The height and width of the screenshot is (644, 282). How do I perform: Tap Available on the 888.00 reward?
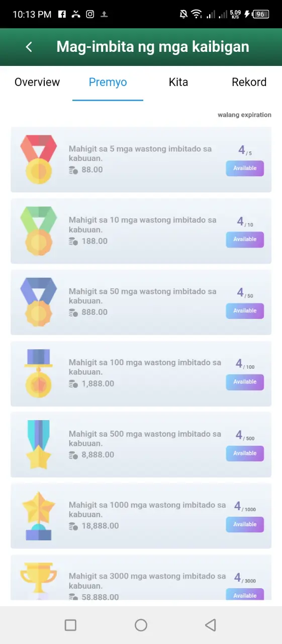[245, 311]
